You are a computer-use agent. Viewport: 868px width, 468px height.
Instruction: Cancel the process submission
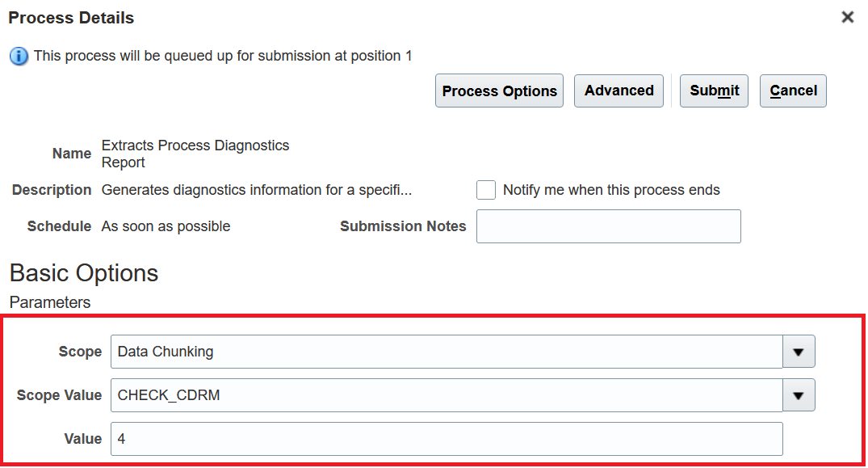click(793, 91)
